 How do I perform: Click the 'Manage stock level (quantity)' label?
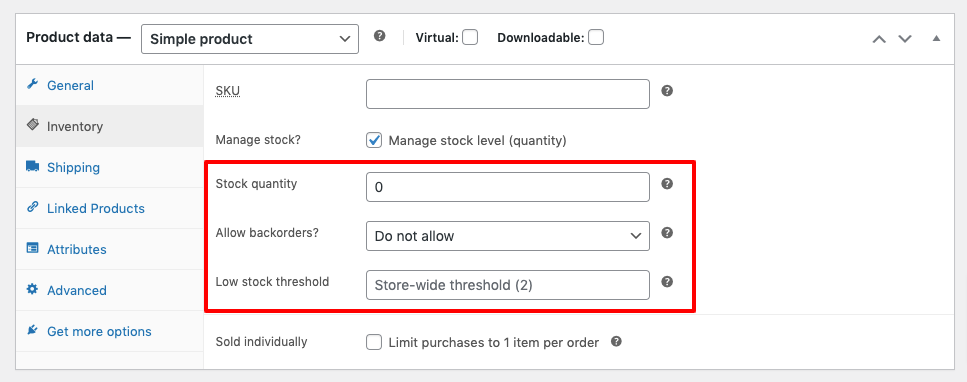(477, 141)
